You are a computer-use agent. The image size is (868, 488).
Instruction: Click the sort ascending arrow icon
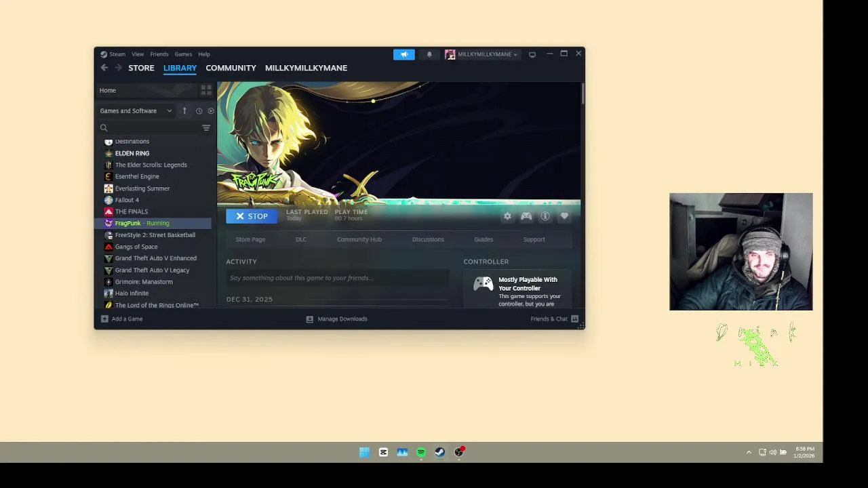[184, 111]
